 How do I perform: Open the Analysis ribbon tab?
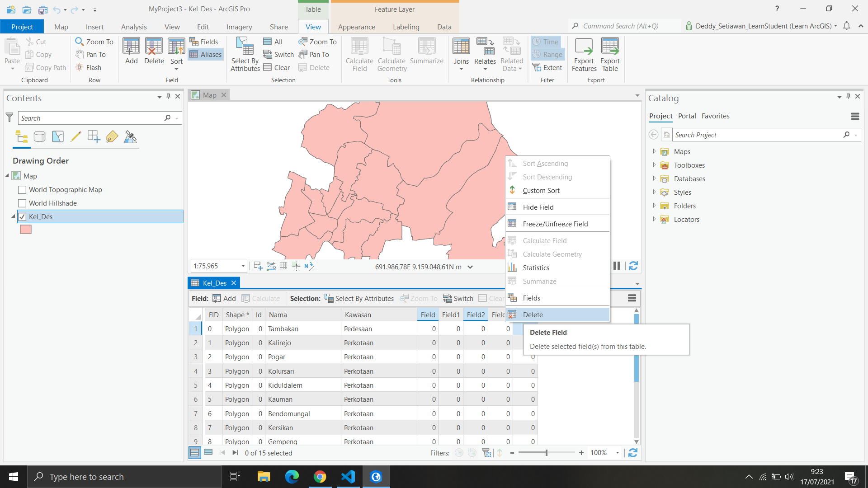tap(134, 27)
